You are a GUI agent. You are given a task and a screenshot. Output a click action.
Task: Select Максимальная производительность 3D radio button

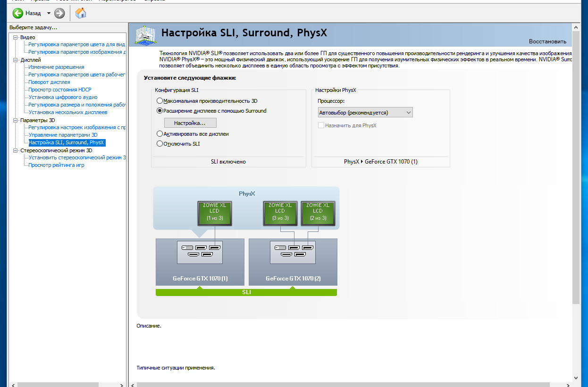click(160, 101)
